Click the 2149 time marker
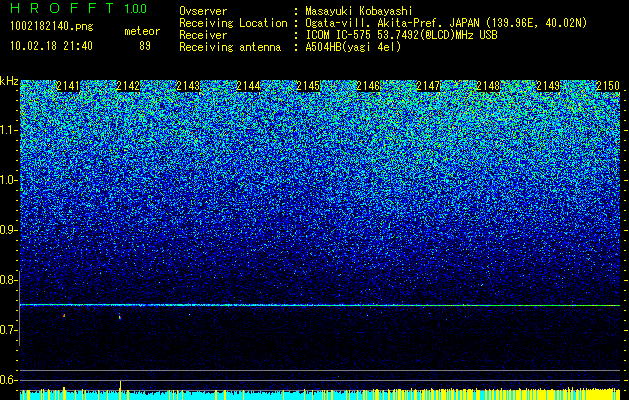Viewport: 629px width, 400px height. point(548,86)
